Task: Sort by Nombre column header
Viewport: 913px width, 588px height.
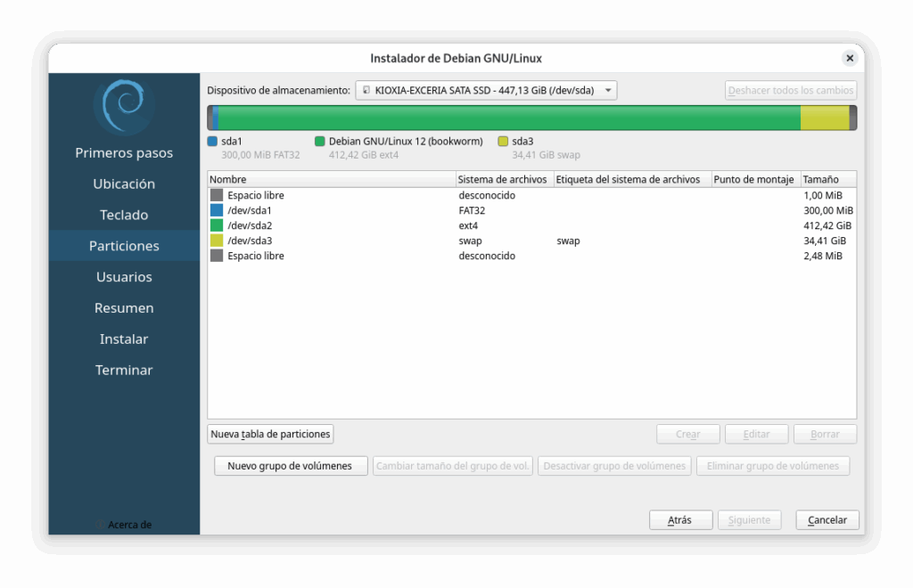Action: click(332, 179)
